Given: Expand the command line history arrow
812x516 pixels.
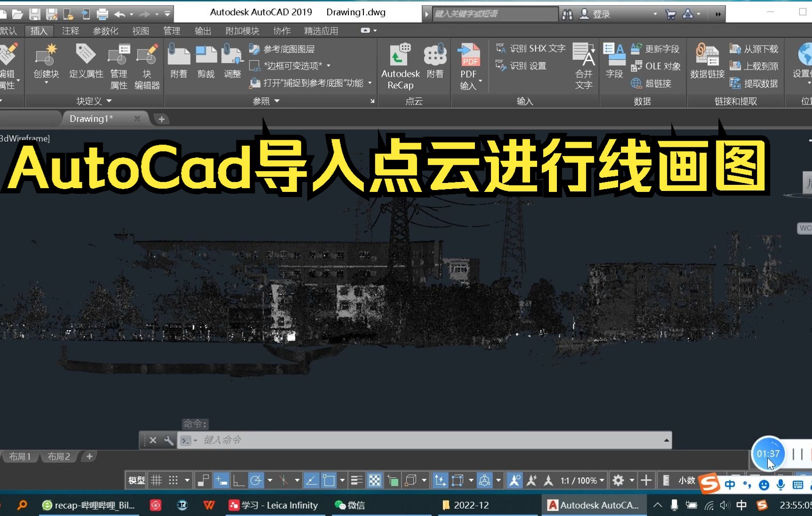Looking at the screenshot, I should click(x=667, y=440).
